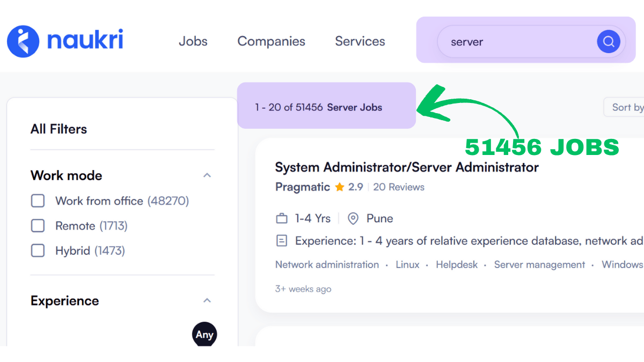Viewport: 644px width, 362px height.
Task: View the 20 Reviews for Pragmatic
Action: click(399, 187)
